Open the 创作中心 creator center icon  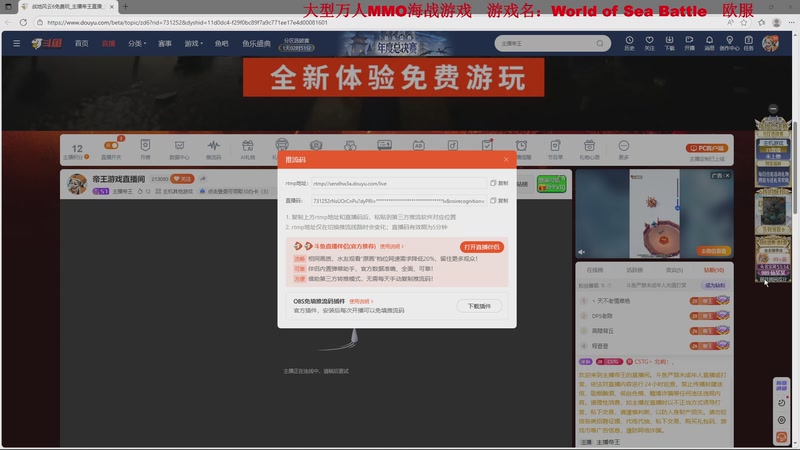point(729,43)
